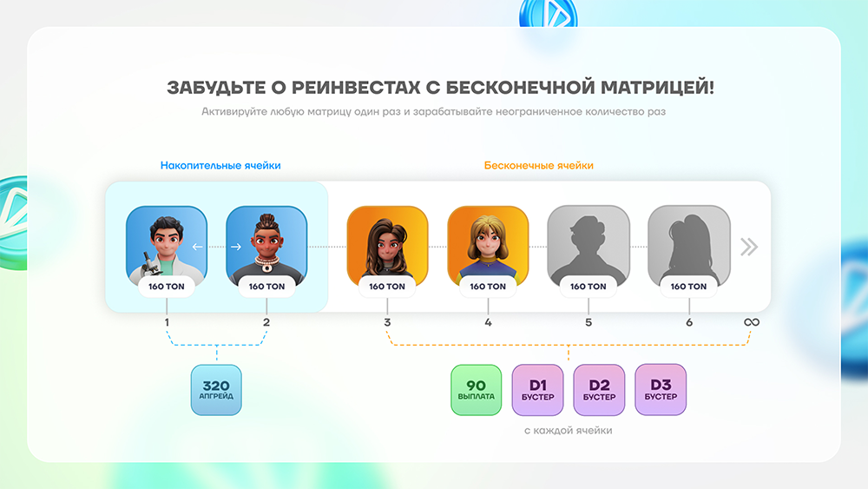868x489 pixels.
Task: Click the double chevron next arrow
Action: [x=749, y=247]
